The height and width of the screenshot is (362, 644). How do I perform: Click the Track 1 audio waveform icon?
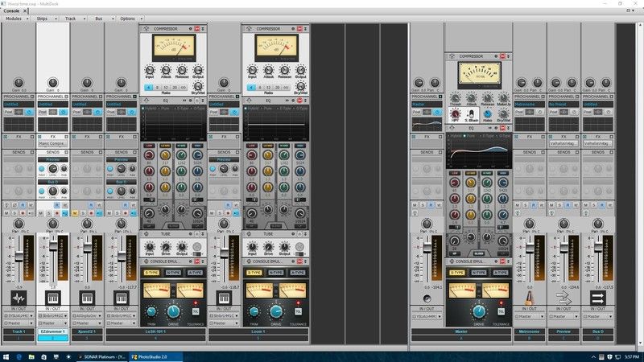click(19, 298)
